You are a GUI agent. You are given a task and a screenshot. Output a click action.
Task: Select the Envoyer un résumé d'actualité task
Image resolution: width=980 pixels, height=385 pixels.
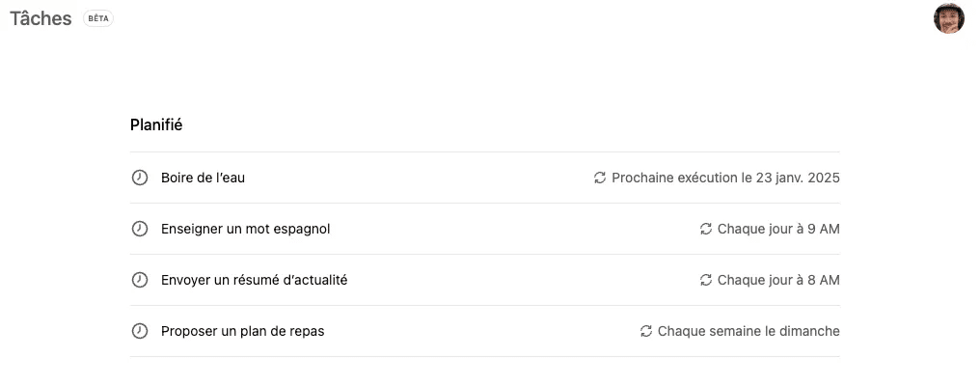click(485, 280)
